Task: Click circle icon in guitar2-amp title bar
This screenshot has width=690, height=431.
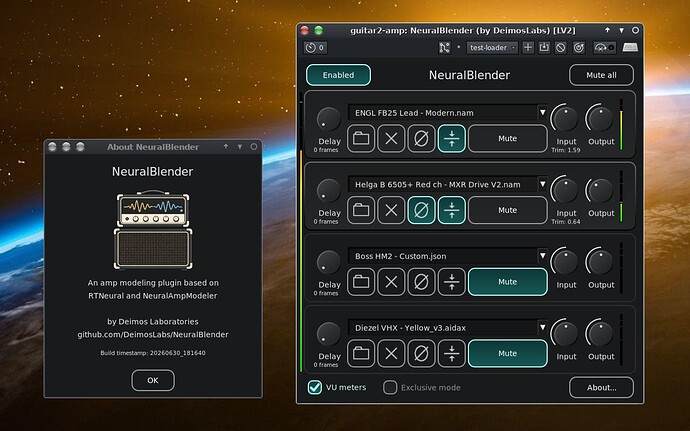Action: (x=635, y=30)
